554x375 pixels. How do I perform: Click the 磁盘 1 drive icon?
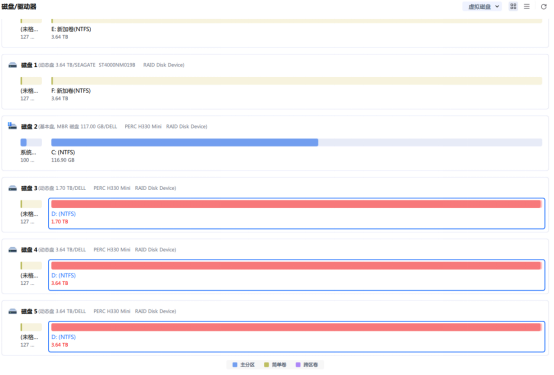pyautogui.click(x=13, y=65)
